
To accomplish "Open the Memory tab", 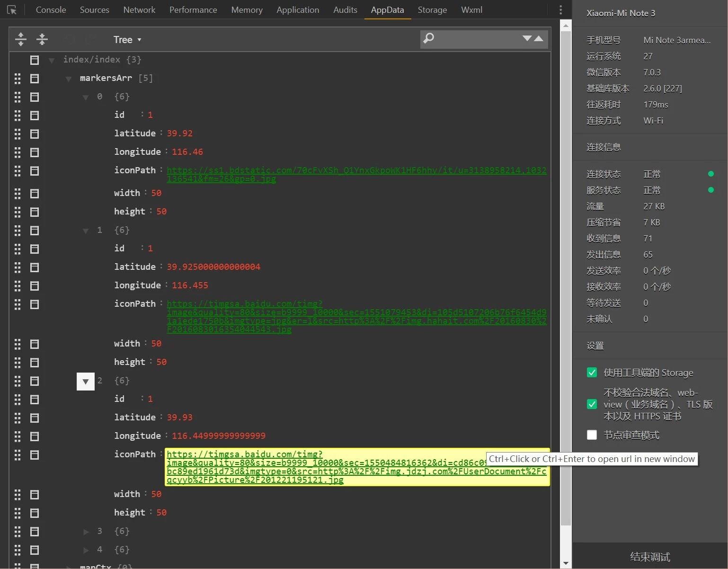I will (x=247, y=10).
